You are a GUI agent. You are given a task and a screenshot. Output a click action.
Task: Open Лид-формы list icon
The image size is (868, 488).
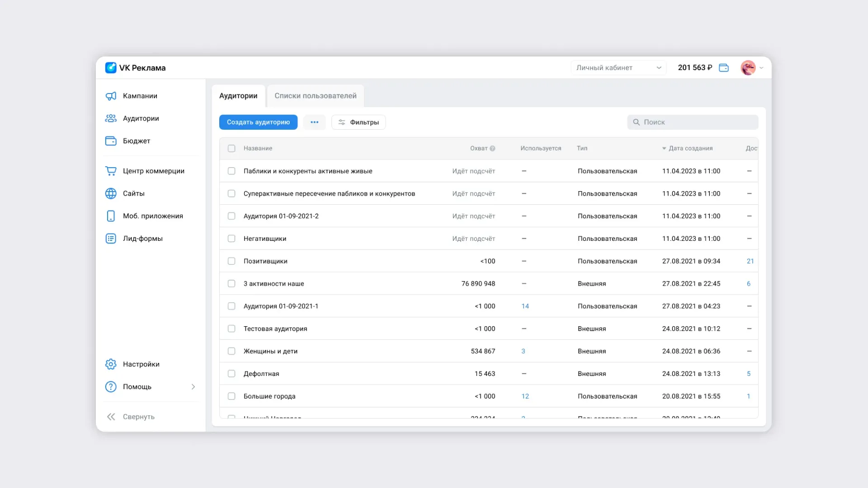[x=111, y=239]
